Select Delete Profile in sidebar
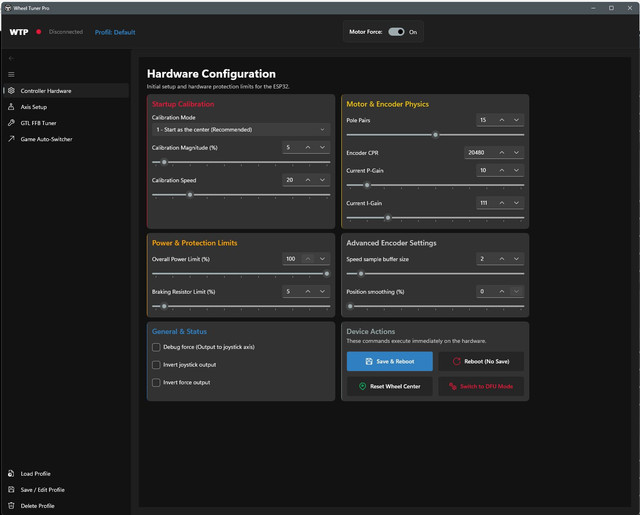Screen dimensions: 640x515 [x=67, y=506]
